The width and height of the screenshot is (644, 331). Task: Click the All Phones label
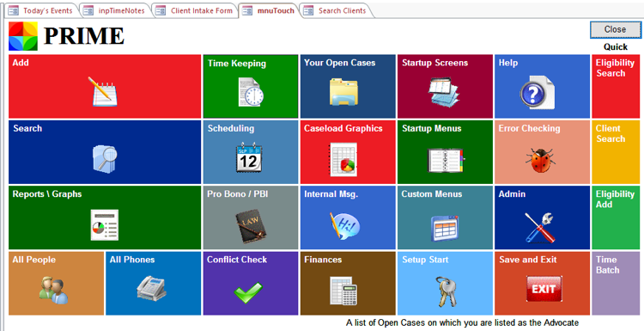pos(132,260)
